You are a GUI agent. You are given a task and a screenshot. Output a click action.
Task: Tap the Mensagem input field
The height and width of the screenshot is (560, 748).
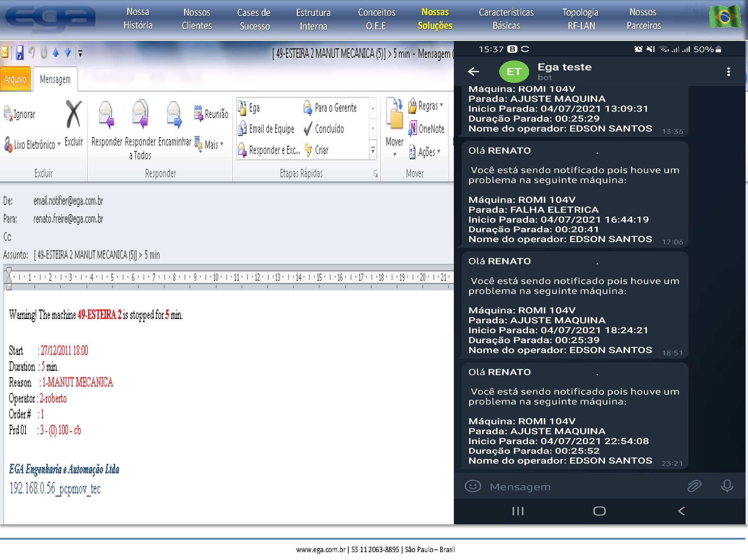(x=579, y=487)
